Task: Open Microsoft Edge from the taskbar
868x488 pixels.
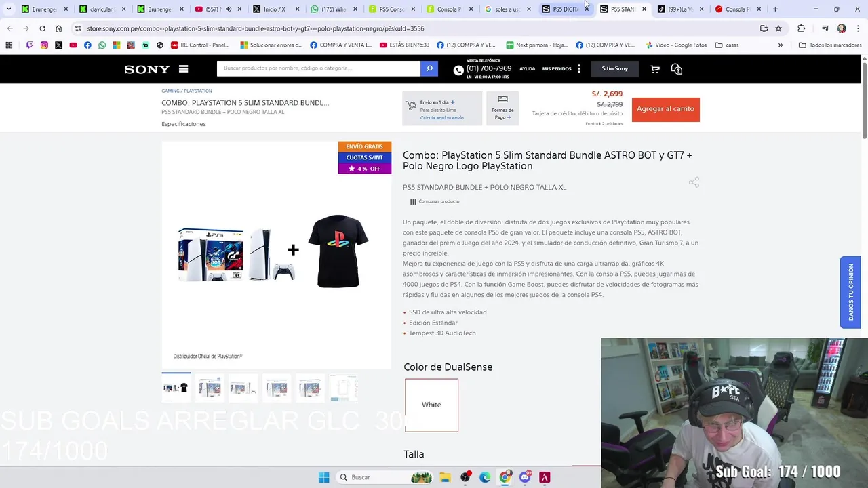Action: pyautogui.click(x=485, y=477)
